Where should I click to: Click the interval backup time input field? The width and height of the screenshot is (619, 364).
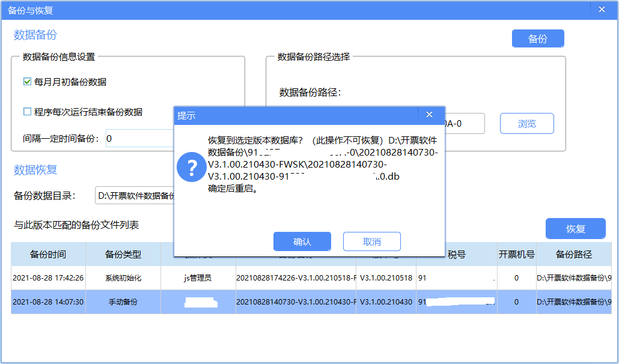(x=139, y=139)
